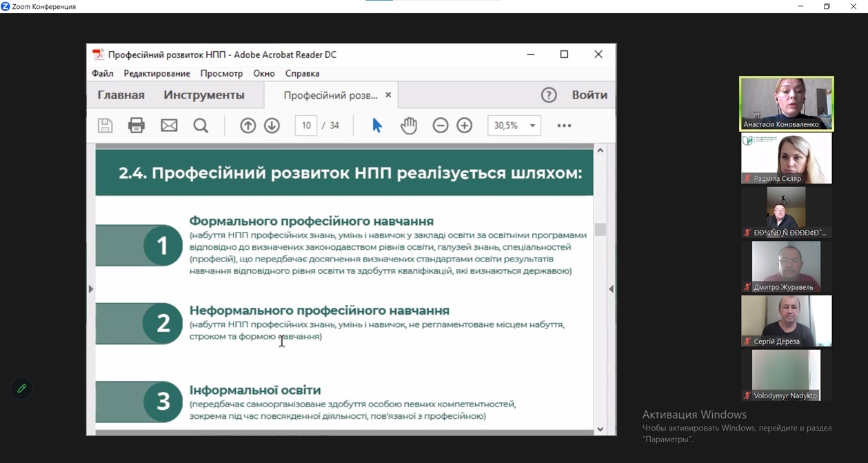Unmute Сергій Дереза's microphone

pyautogui.click(x=746, y=341)
